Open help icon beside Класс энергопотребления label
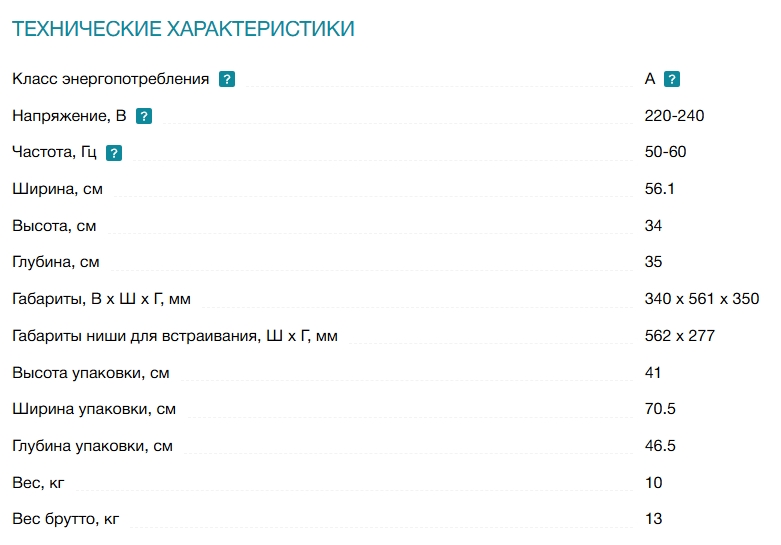The width and height of the screenshot is (781, 545). [x=227, y=79]
